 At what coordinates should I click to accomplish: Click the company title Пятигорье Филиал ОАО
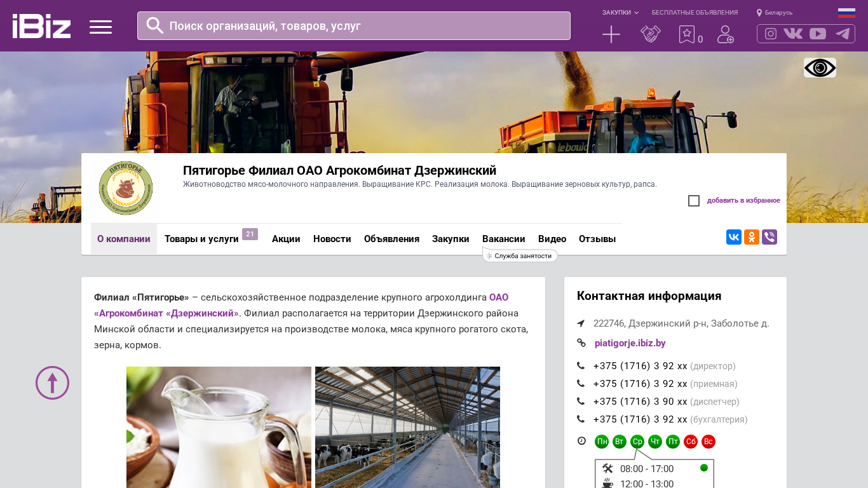point(339,170)
